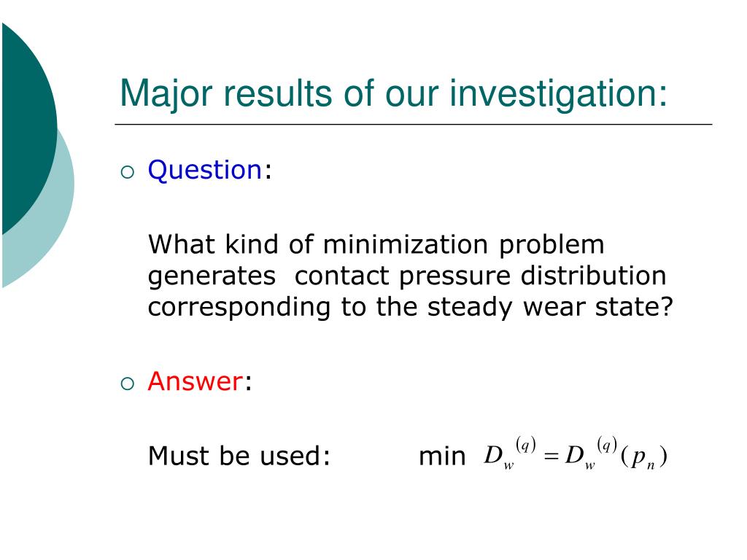Click the 'Must be used:' text

pyautogui.click(x=239, y=456)
